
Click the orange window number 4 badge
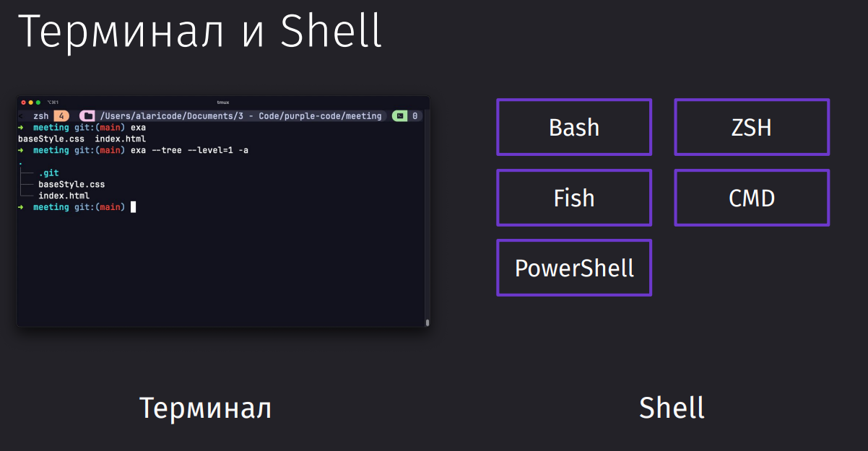(61, 115)
